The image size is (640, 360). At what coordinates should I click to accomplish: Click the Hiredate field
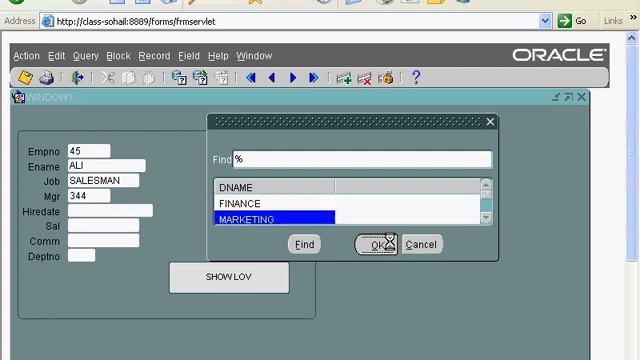tap(110, 211)
